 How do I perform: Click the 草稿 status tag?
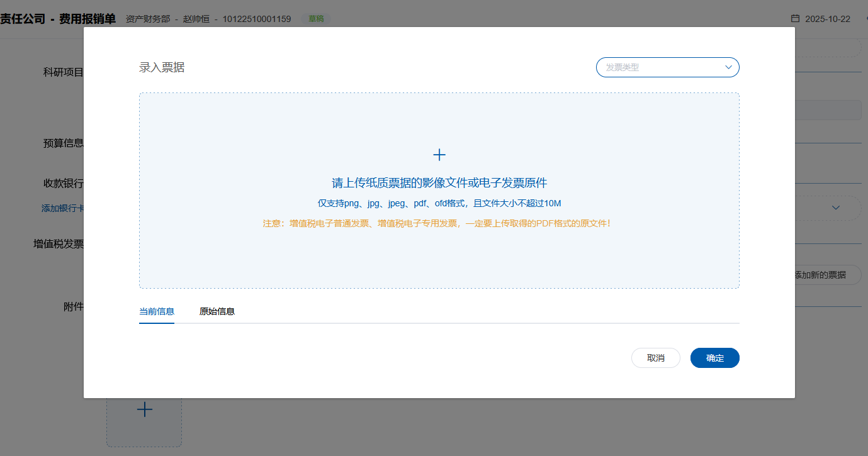point(316,19)
